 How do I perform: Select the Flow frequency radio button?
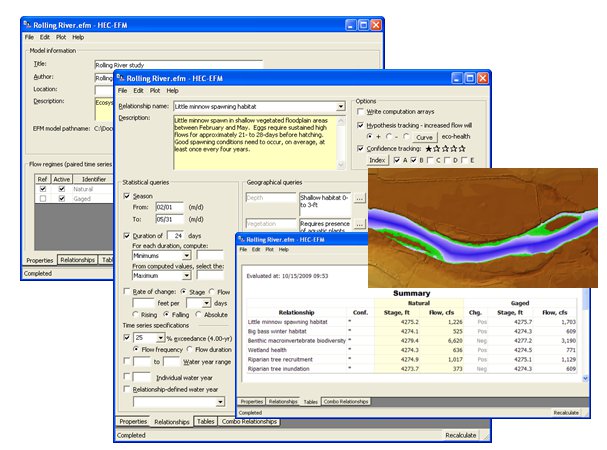tap(136, 349)
